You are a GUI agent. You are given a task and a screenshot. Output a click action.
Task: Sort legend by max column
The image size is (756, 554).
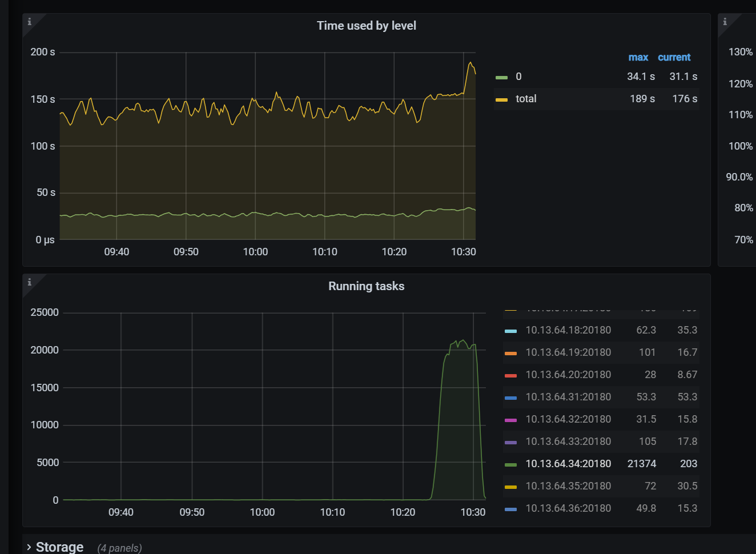(x=638, y=57)
